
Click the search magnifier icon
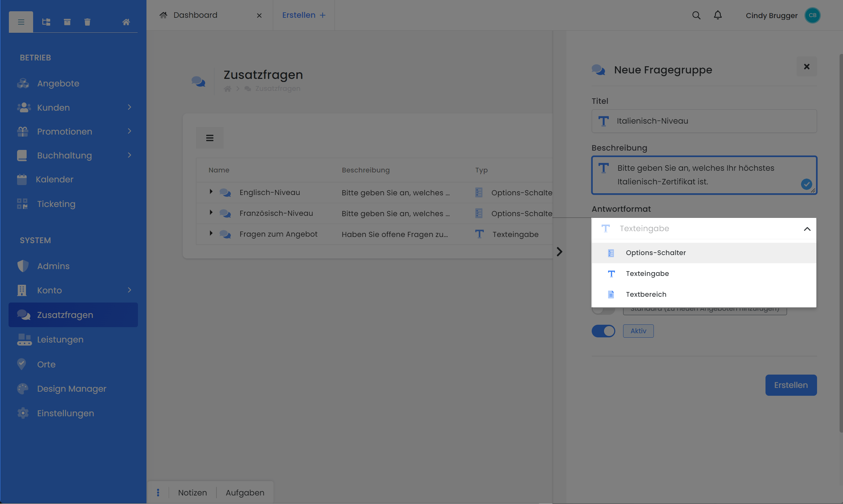[x=696, y=15]
